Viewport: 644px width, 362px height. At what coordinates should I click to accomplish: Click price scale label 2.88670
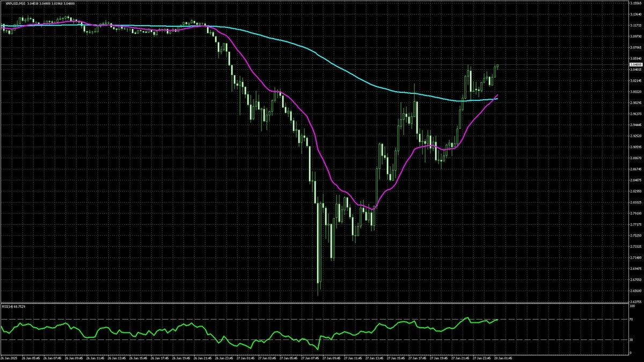coord(635,158)
